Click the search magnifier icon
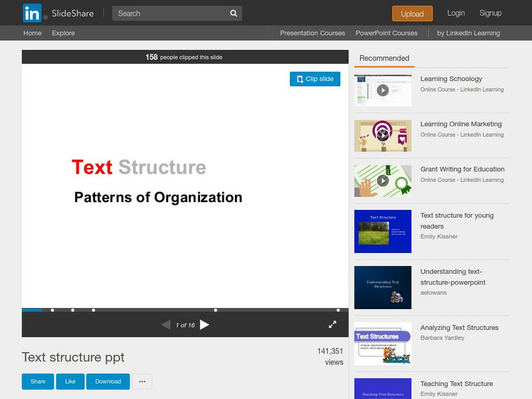This screenshot has width=532, height=399. (233, 13)
